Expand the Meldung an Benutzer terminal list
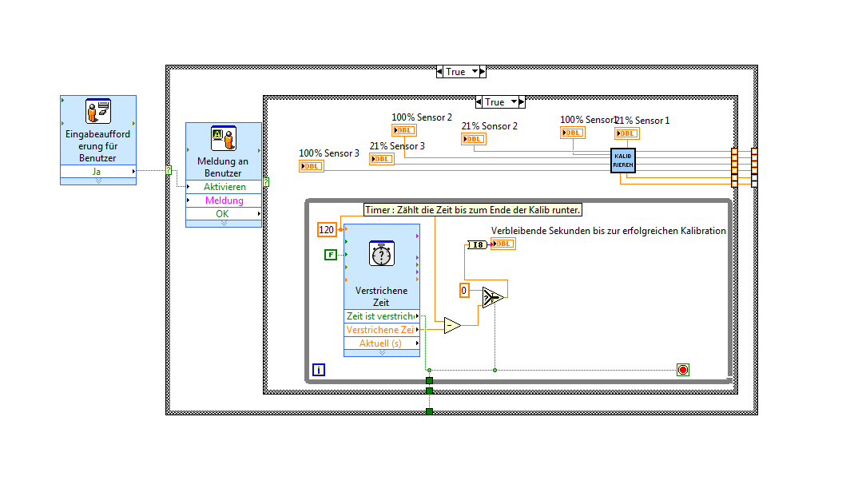Viewport: 858px width, 504px height. pyautogui.click(x=224, y=224)
